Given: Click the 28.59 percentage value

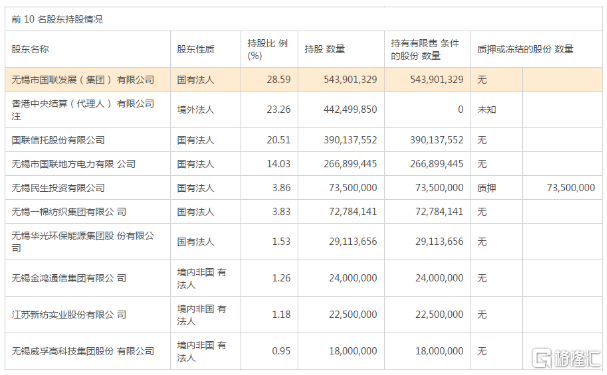Looking at the screenshot, I should (278, 80).
